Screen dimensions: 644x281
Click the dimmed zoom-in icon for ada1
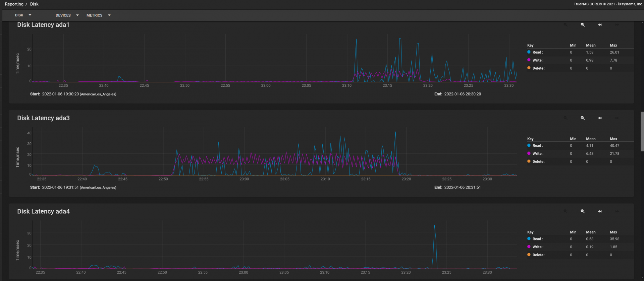click(566, 25)
